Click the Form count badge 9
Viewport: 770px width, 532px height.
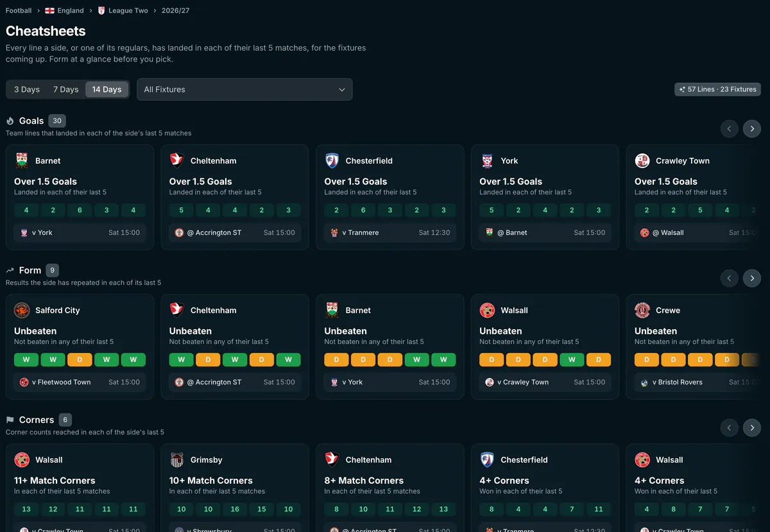pos(52,270)
